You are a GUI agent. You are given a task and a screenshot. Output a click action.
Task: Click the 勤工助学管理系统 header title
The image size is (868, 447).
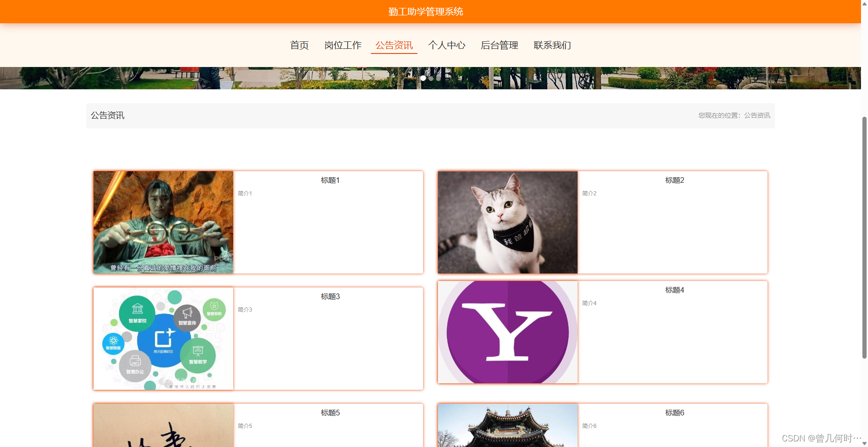tap(426, 12)
